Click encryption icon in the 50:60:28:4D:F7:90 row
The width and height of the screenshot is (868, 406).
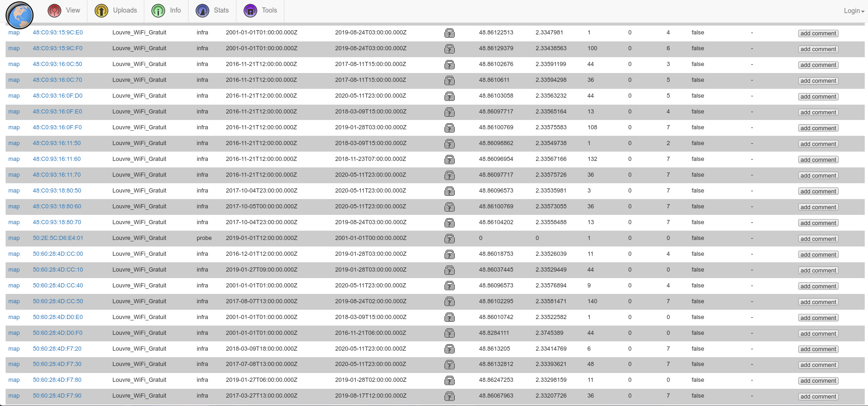click(449, 396)
